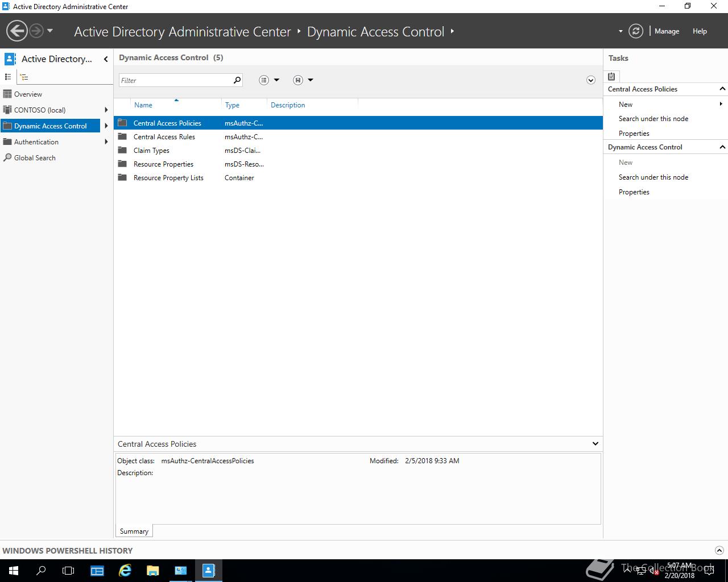This screenshot has width=728, height=582.
Task: Expand Windows PowerShell History panel
Action: click(719, 550)
